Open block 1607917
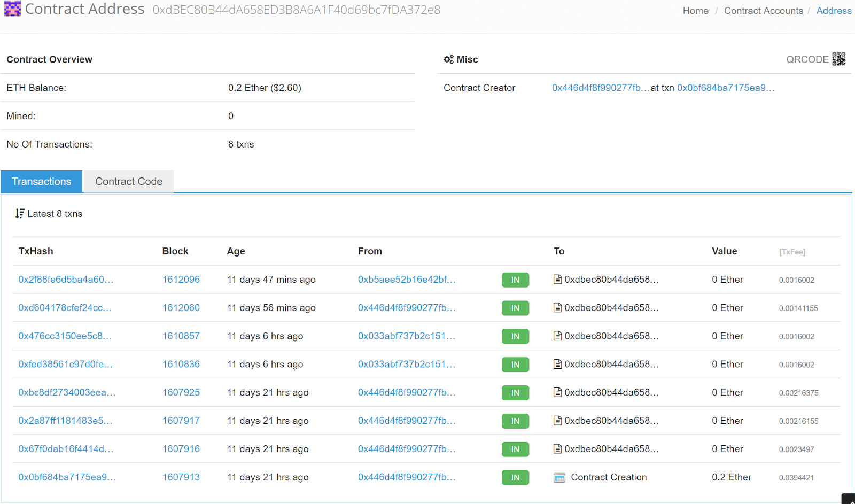855x504 pixels. click(181, 421)
